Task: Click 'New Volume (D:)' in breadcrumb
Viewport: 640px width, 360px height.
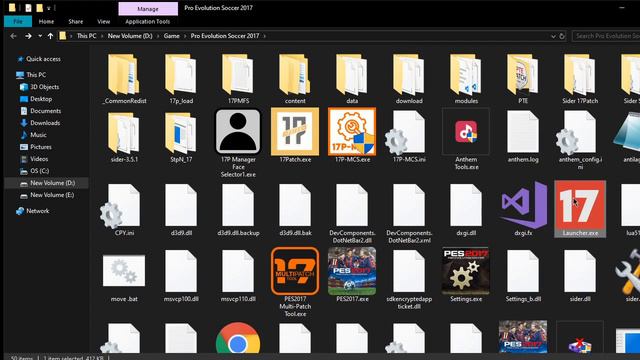Action: tap(130, 36)
